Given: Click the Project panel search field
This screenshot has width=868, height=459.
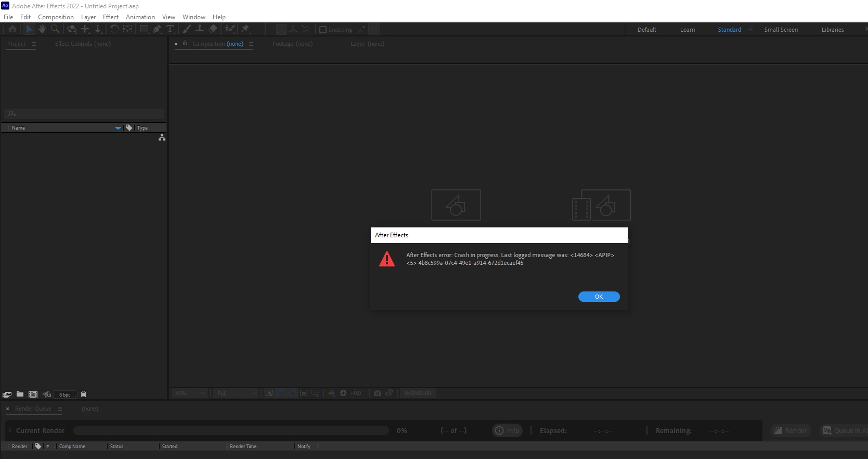Looking at the screenshot, I should point(84,113).
